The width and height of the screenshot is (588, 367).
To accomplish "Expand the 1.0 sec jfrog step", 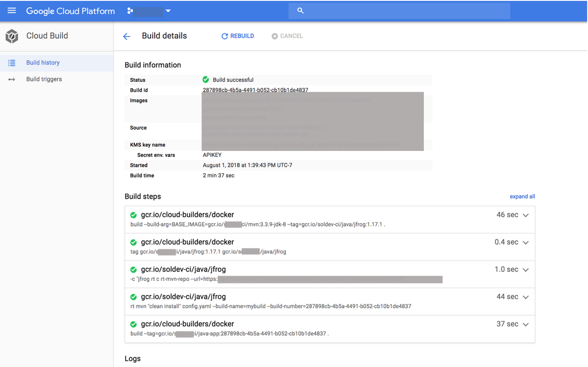I will point(525,270).
